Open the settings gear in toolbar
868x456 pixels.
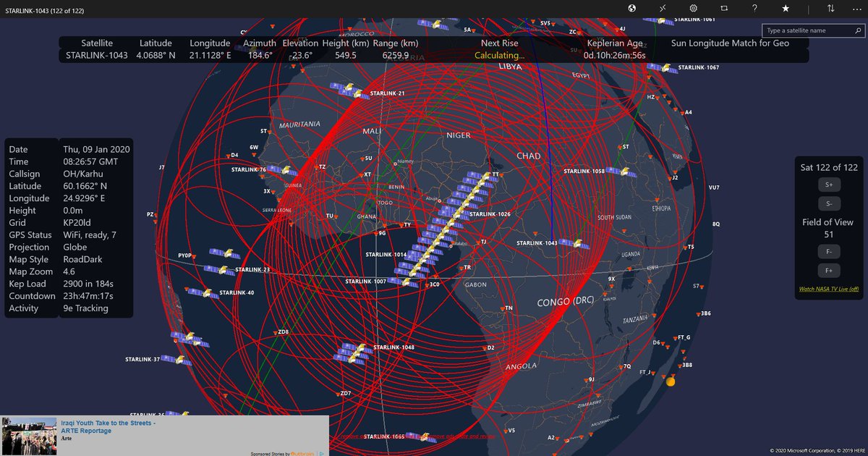click(x=693, y=8)
